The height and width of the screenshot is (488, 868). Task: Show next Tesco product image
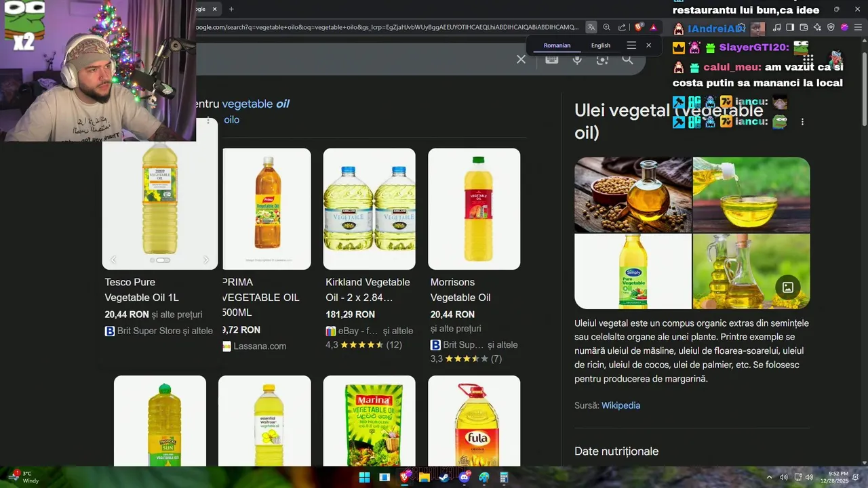(206, 260)
